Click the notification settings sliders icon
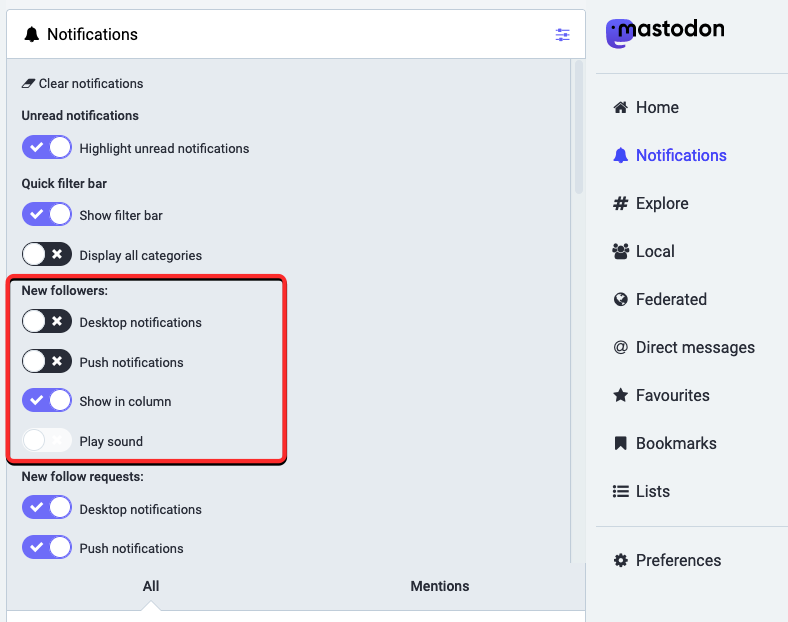 [563, 35]
